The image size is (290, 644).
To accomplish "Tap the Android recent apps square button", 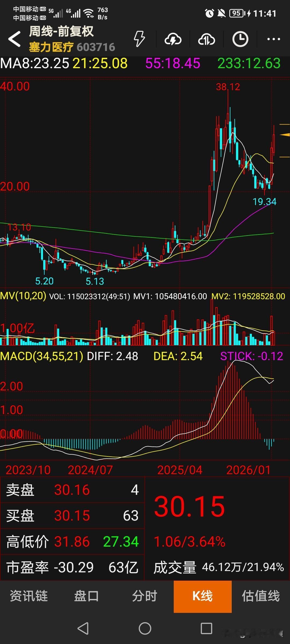I will point(206,628).
